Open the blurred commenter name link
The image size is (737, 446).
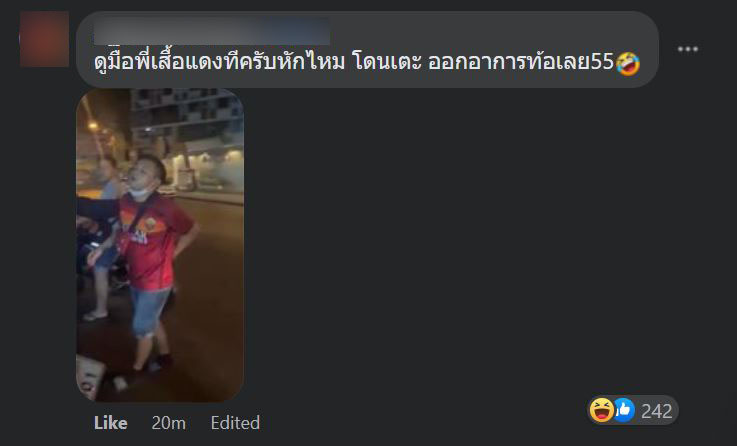[212, 31]
